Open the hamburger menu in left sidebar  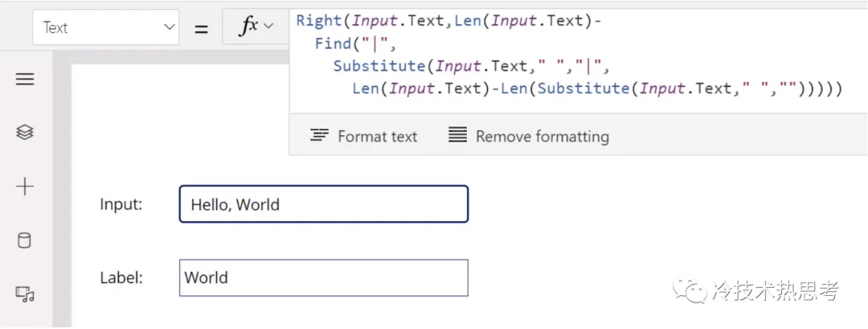coord(25,79)
